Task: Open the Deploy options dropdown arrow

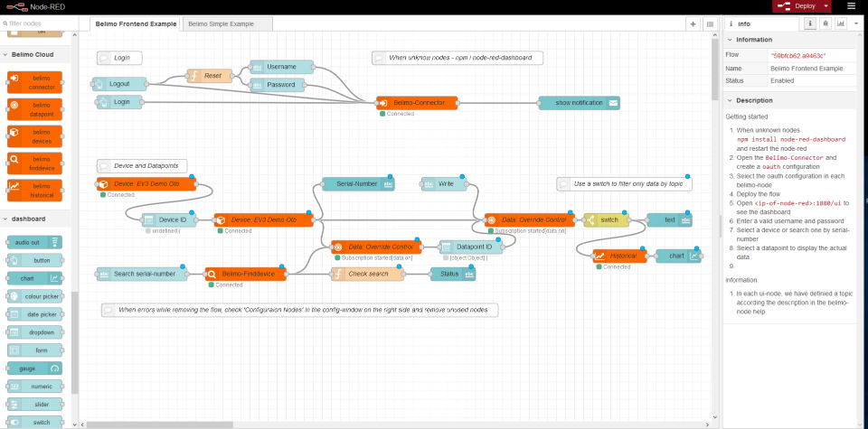Action: (x=826, y=6)
